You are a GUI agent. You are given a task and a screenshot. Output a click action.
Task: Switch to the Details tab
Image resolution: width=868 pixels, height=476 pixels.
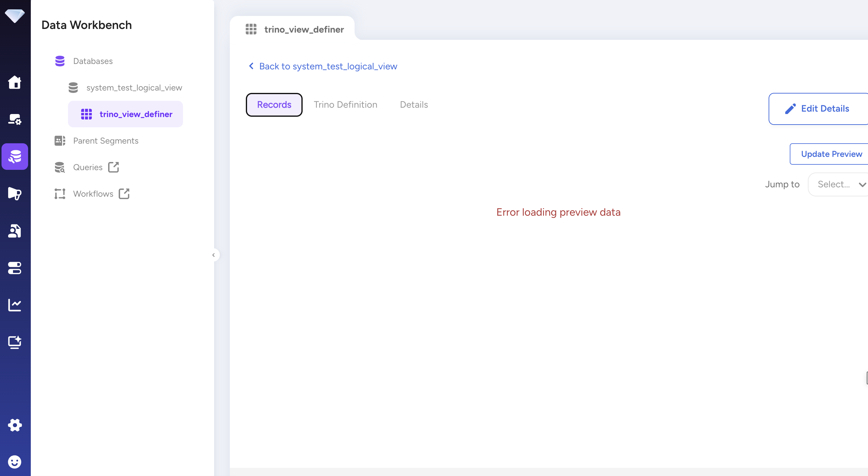coord(414,105)
